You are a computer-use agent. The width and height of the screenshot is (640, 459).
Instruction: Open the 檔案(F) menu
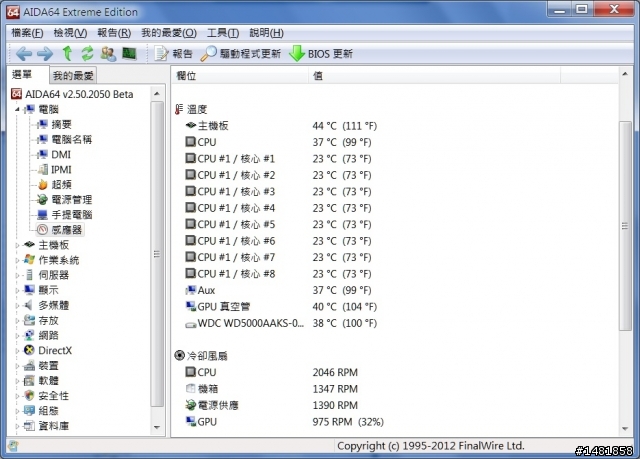point(27,33)
